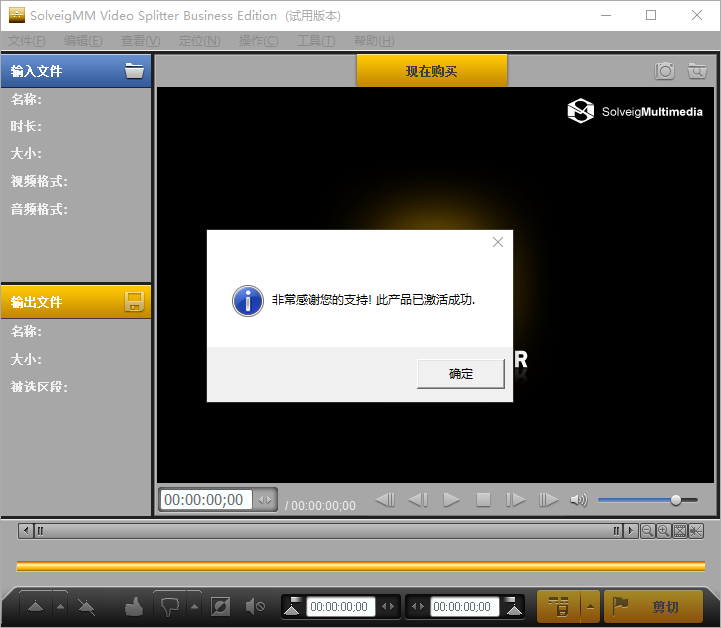
Task: Click the remove marker crossed icon
Action: click(x=87, y=606)
